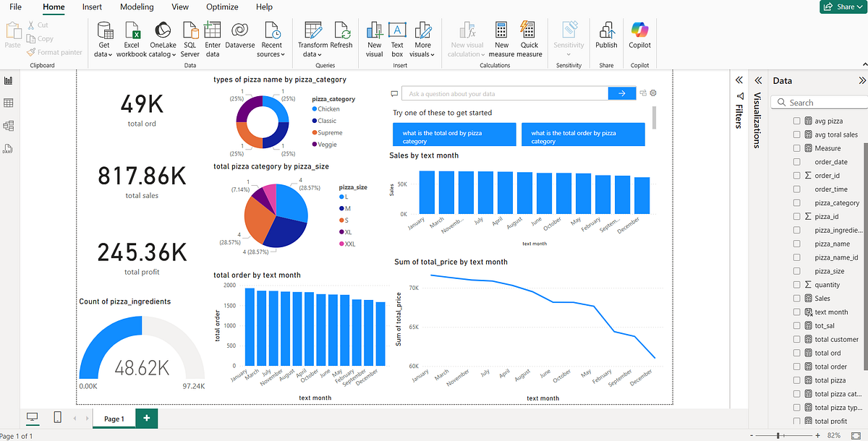Check the pizza_category field checkbox
This screenshot has width=868, height=441.
796,202
